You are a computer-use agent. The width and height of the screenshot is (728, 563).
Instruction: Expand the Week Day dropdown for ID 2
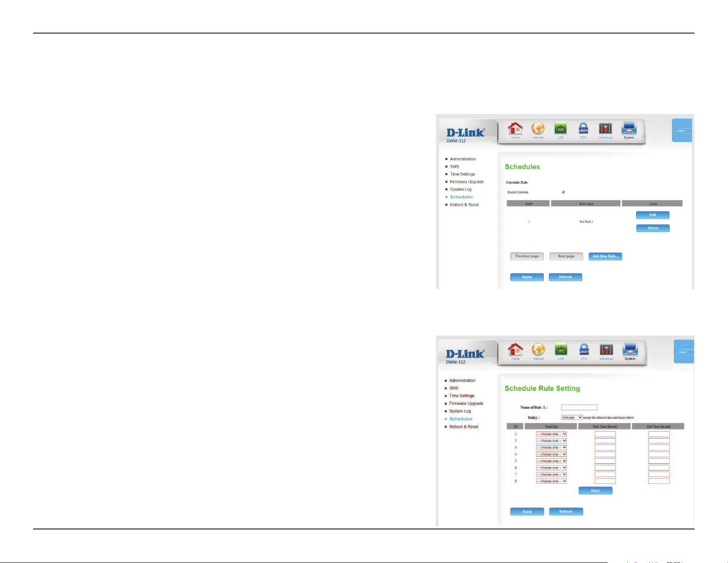(551, 441)
